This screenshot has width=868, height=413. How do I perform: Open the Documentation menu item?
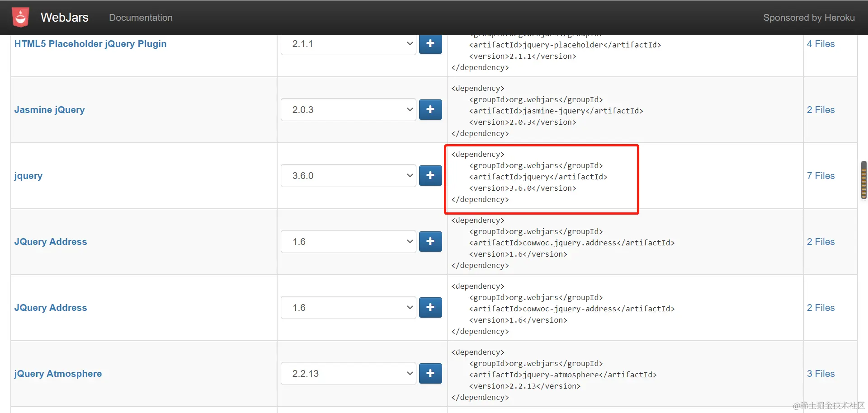141,18
